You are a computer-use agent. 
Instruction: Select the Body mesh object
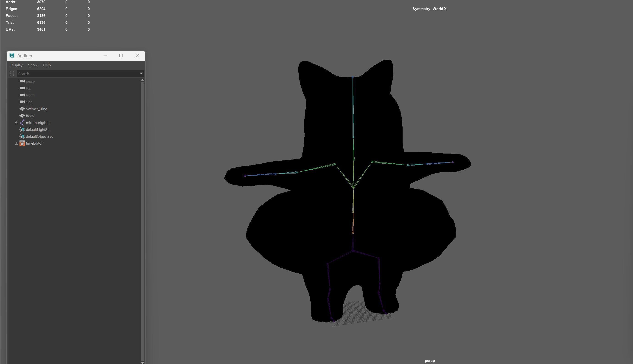(x=74, y=116)
